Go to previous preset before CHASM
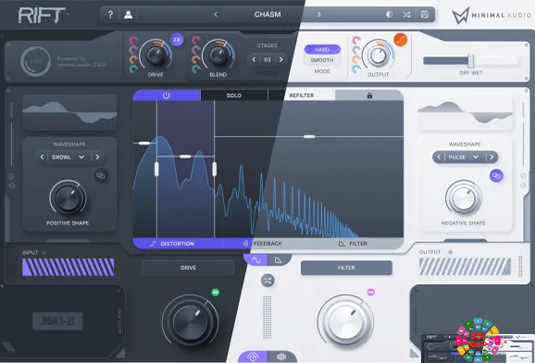Image resolution: width=535 pixels, height=363 pixels. 216,15
